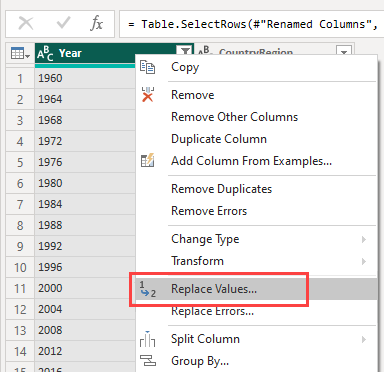Click the fx function icon
Image resolution: width=384 pixels, height=372 pixels.
point(96,24)
